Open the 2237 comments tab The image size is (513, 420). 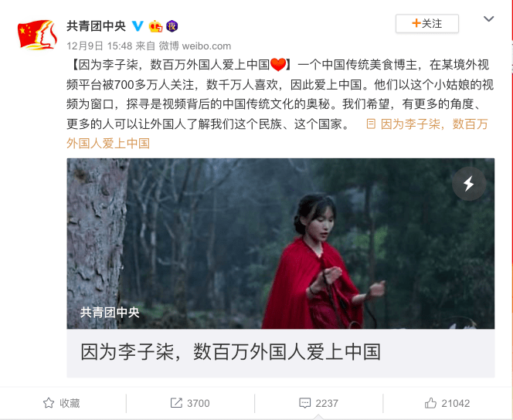point(318,403)
